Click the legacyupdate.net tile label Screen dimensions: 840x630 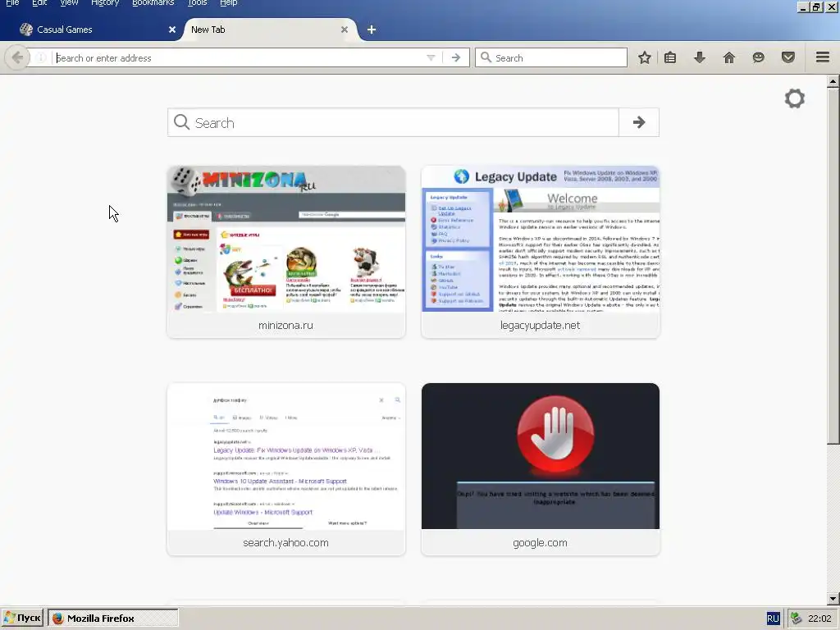540,325
